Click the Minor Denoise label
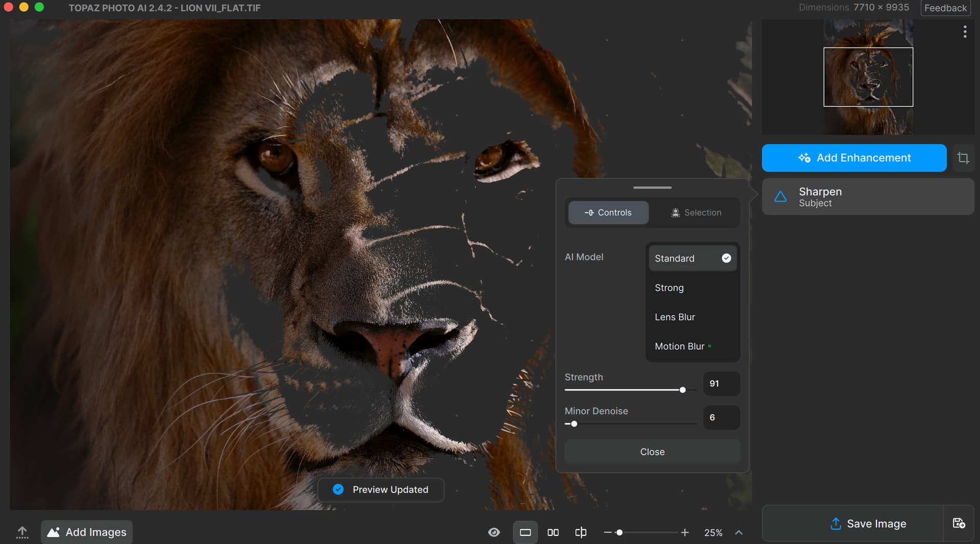 [596, 411]
